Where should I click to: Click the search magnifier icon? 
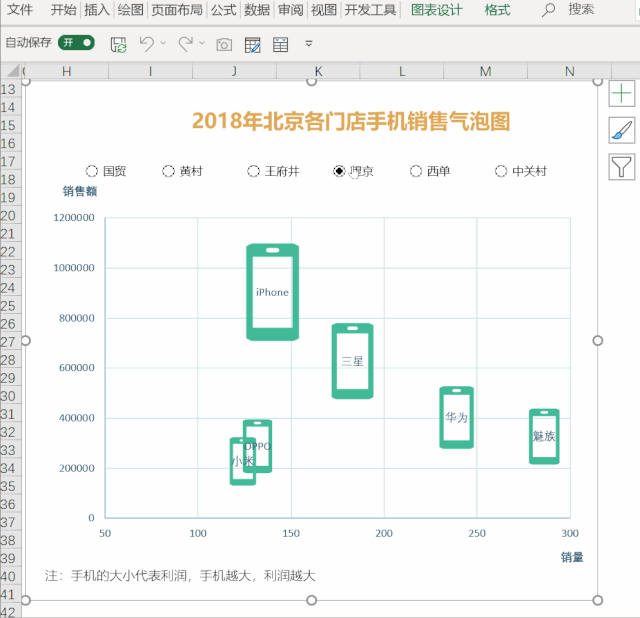pos(548,10)
